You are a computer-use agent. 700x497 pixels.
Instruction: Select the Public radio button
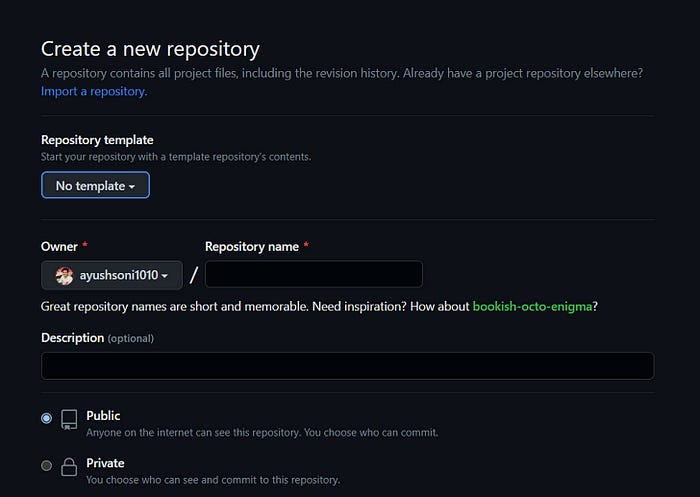coord(47,418)
